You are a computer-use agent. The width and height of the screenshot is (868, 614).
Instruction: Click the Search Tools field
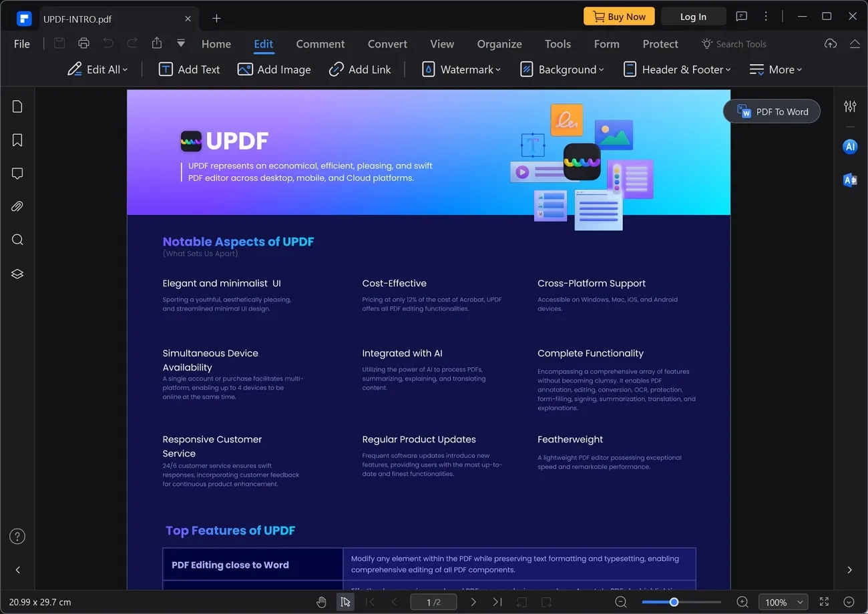(x=734, y=44)
